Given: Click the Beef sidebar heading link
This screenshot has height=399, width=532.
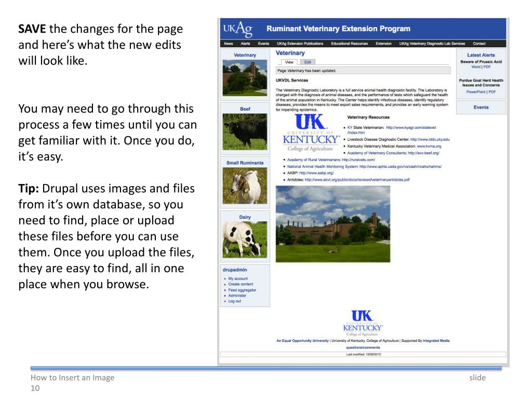Looking at the screenshot, I should 245,109.
